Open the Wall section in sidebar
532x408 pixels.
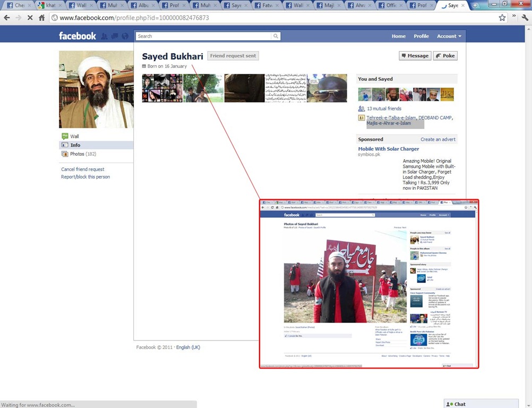74,137
